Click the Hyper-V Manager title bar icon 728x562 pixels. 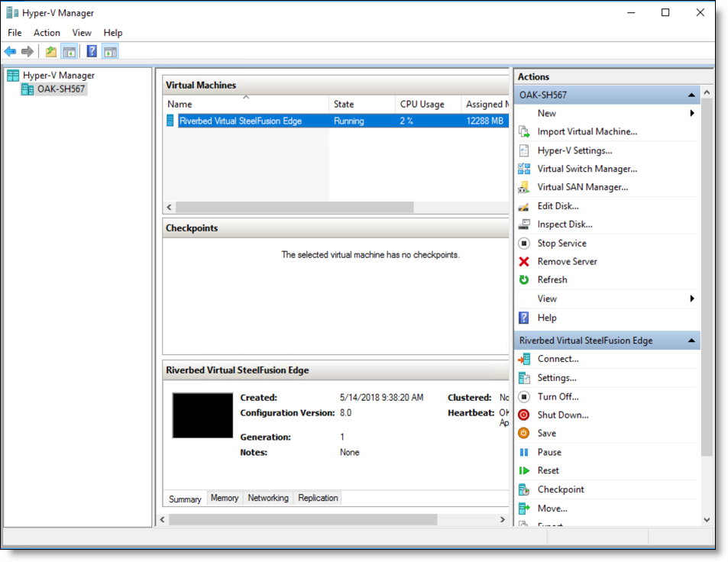pyautogui.click(x=12, y=12)
